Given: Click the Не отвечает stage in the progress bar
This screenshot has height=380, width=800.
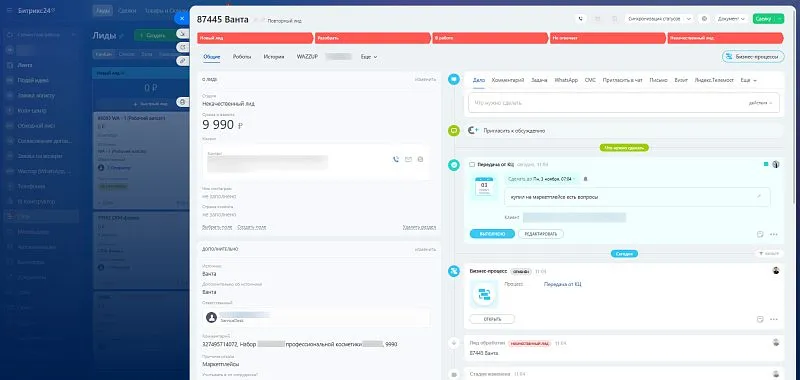Looking at the screenshot, I should 608,38.
